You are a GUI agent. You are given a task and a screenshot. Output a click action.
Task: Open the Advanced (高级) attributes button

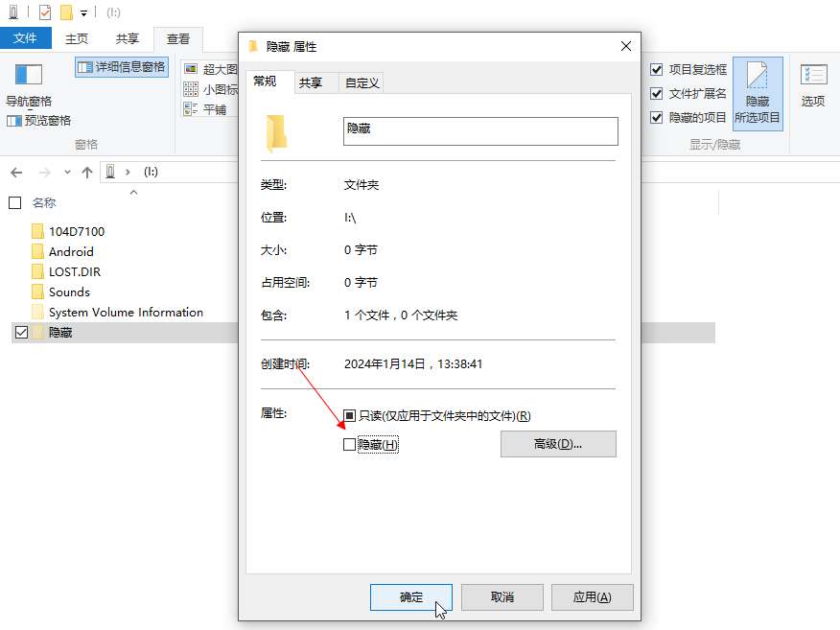(x=558, y=444)
